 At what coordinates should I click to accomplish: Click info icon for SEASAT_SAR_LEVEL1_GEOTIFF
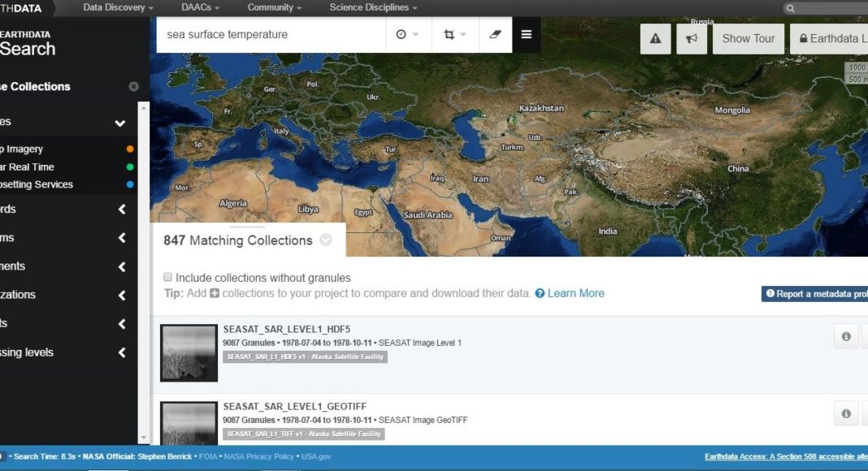click(846, 413)
